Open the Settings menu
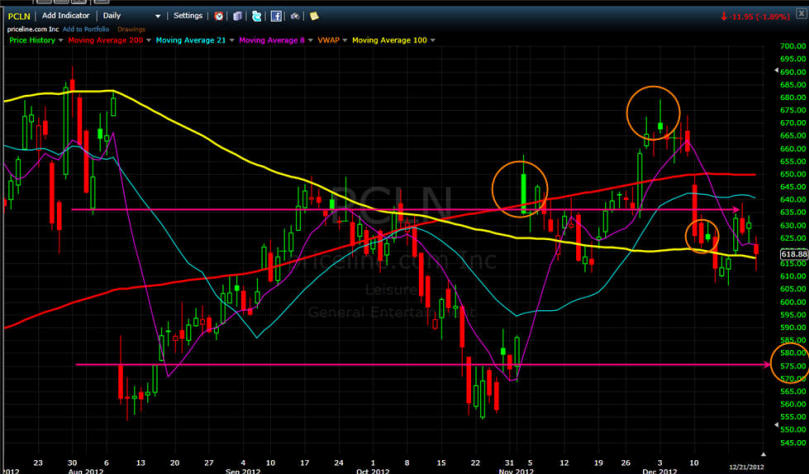The height and width of the screenshot is (474, 809). tap(186, 17)
